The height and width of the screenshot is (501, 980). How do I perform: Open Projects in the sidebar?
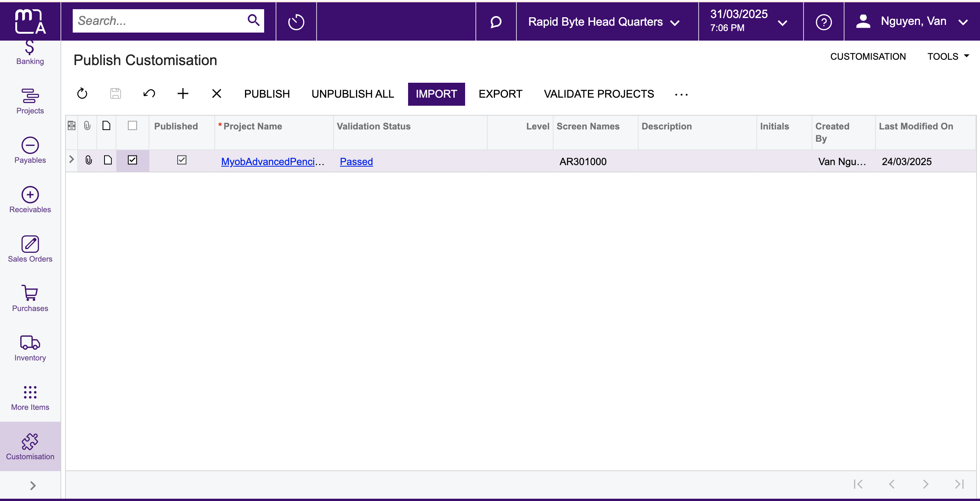coord(30,102)
